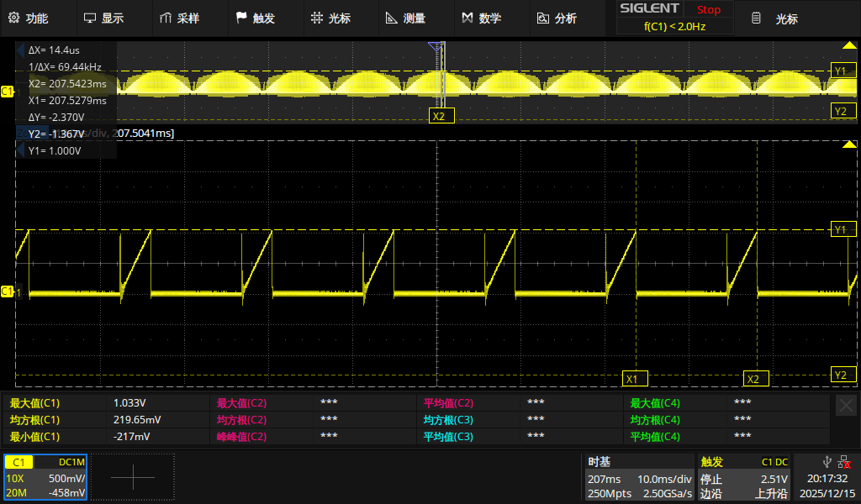
Task: Select the X2 cursor label in overview window
Action: pos(441,116)
